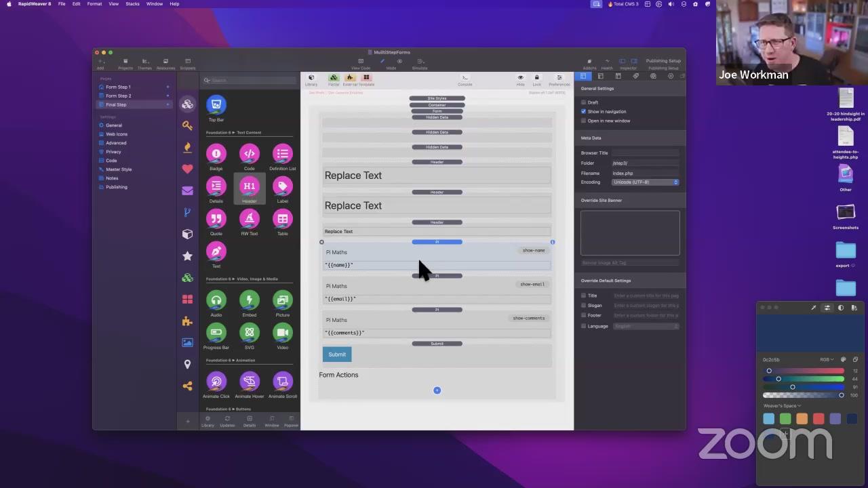Image resolution: width=868 pixels, height=488 pixels.
Task: Enable the Draft checkbox
Action: point(583,102)
